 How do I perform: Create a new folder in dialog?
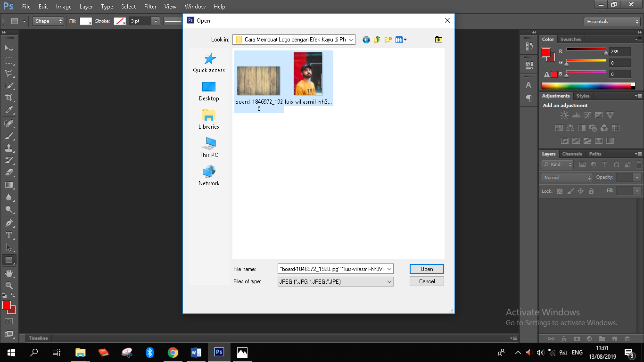388,40
